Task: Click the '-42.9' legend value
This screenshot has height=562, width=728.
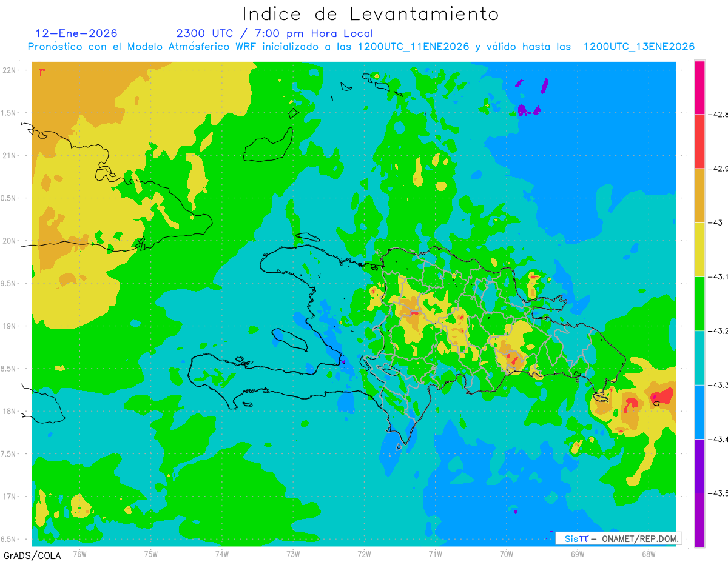Action: pos(717,169)
